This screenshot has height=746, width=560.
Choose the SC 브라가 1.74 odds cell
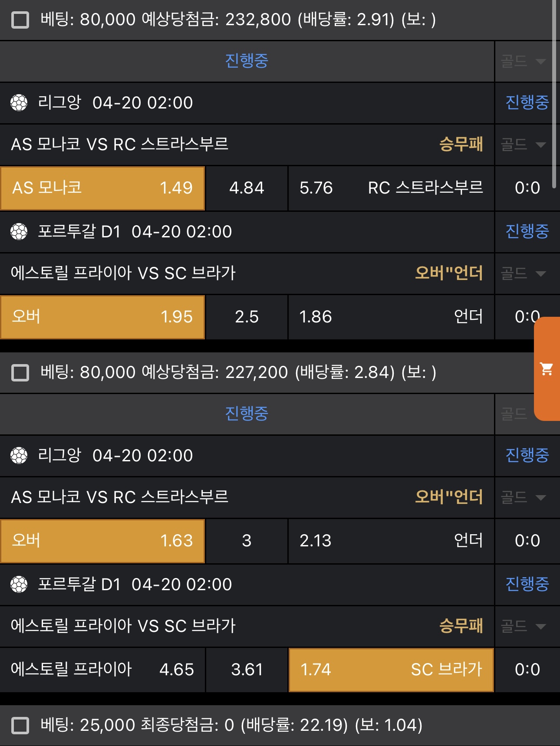coord(391,670)
